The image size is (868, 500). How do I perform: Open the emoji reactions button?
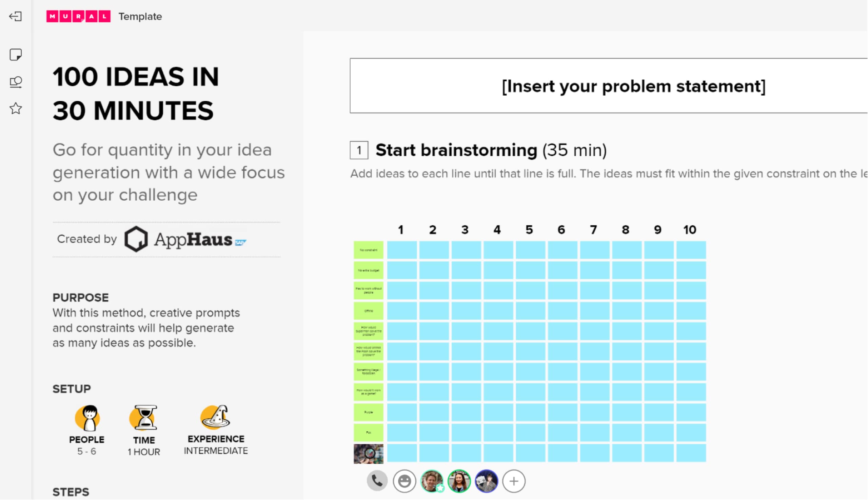click(x=404, y=481)
